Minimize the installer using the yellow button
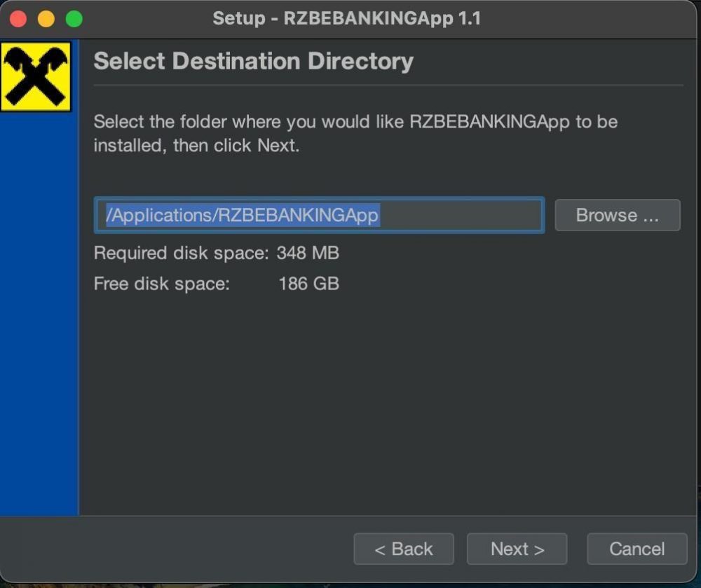The image size is (701, 588). [46, 19]
